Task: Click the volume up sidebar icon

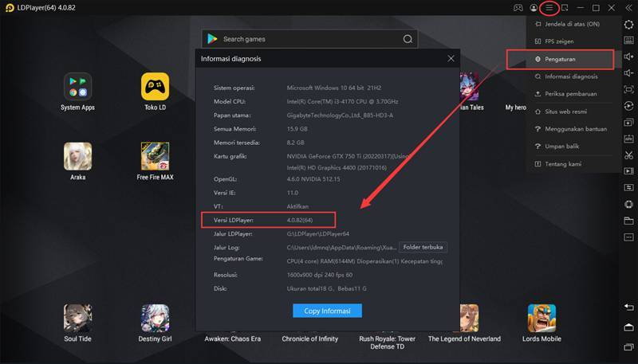Action: click(628, 57)
